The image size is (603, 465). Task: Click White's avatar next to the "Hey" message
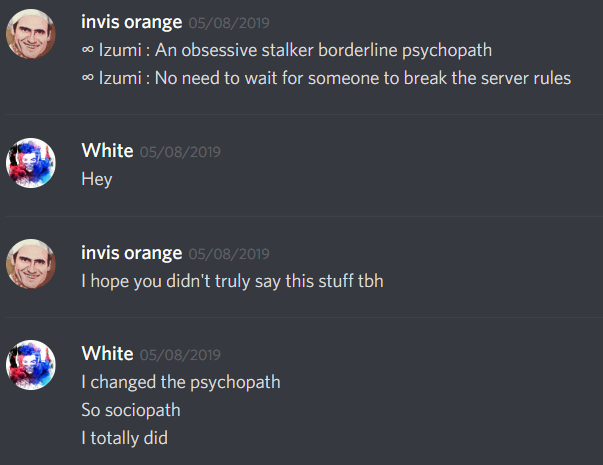pos(31,163)
